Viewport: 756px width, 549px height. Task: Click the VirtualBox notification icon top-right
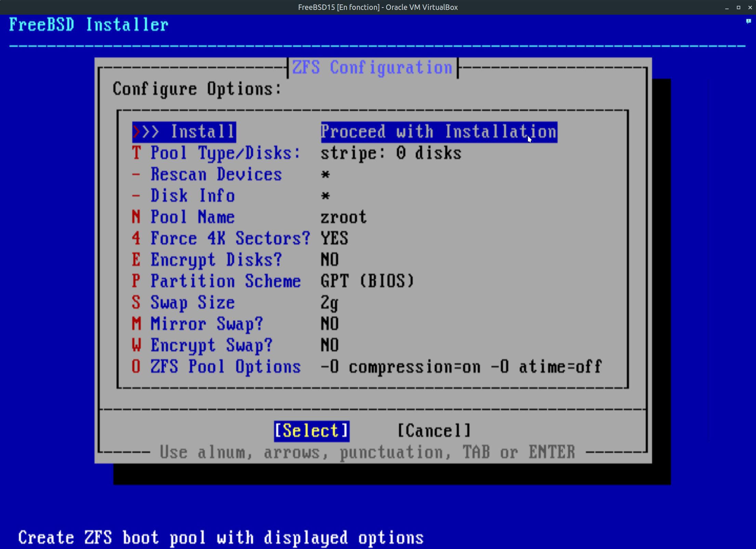pyautogui.click(x=748, y=21)
